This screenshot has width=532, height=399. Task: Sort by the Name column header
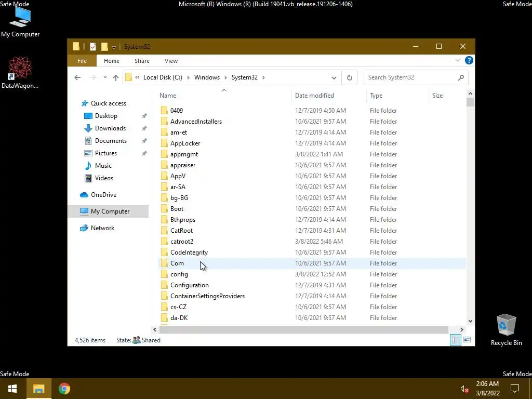click(224, 96)
